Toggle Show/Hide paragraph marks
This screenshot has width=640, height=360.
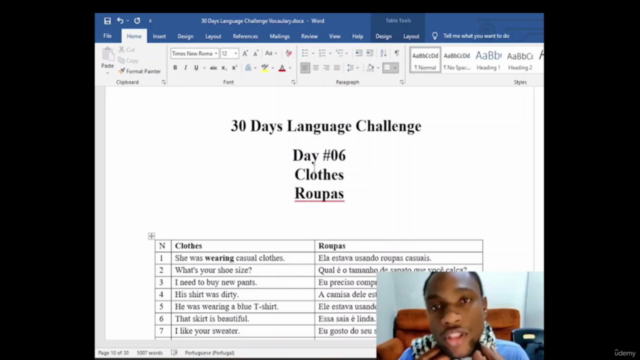pyautogui.click(x=396, y=53)
